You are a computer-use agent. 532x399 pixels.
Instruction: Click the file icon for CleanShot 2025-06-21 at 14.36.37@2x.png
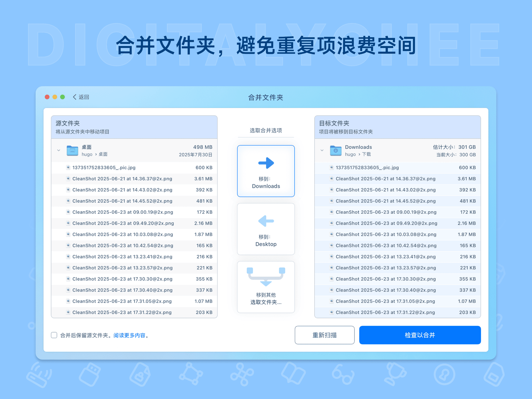[x=68, y=179]
